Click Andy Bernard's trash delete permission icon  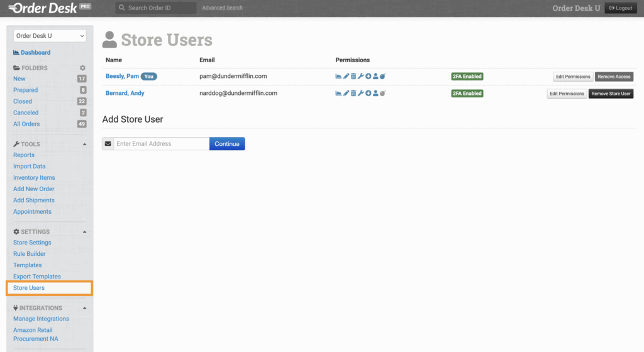(353, 93)
